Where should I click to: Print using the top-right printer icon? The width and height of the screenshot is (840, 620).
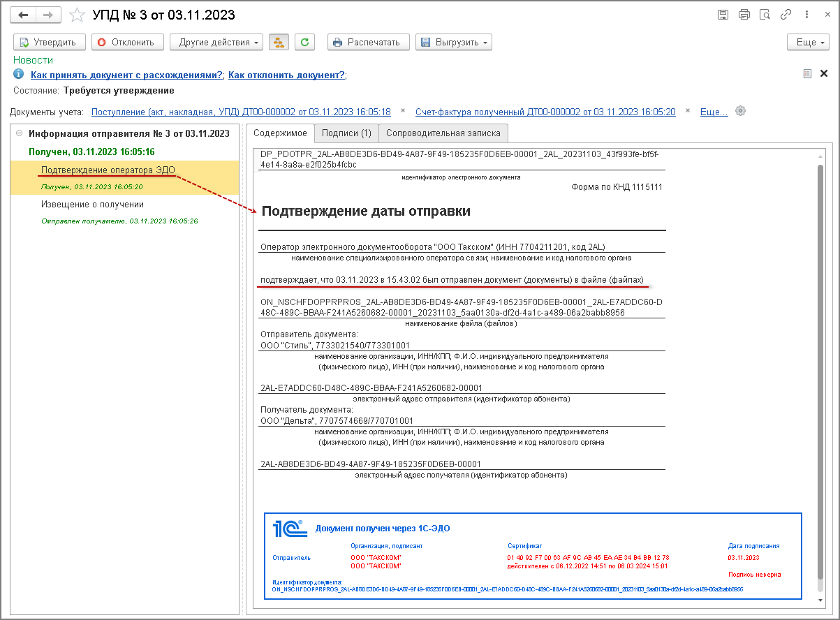[x=744, y=15]
